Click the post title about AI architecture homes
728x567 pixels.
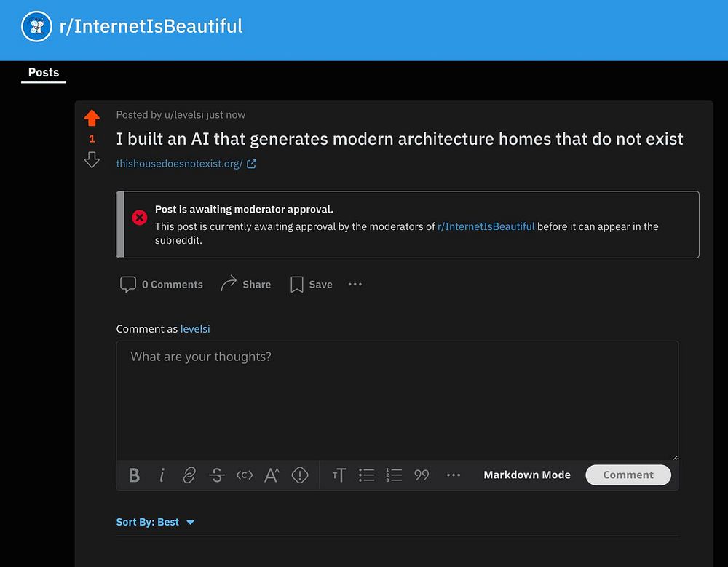click(399, 139)
